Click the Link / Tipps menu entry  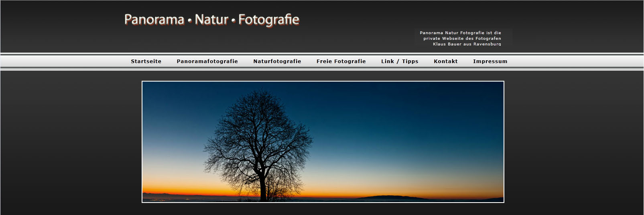click(x=399, y=61)
